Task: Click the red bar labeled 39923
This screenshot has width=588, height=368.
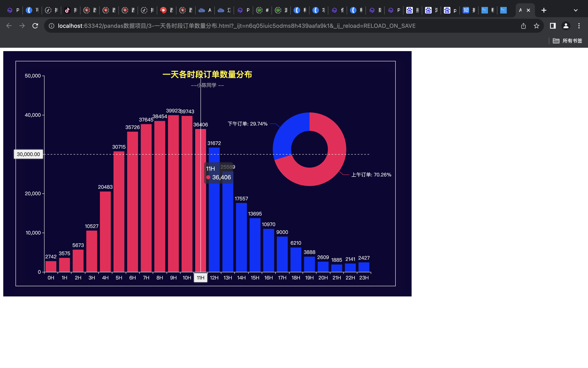Action: click(173, 193)
